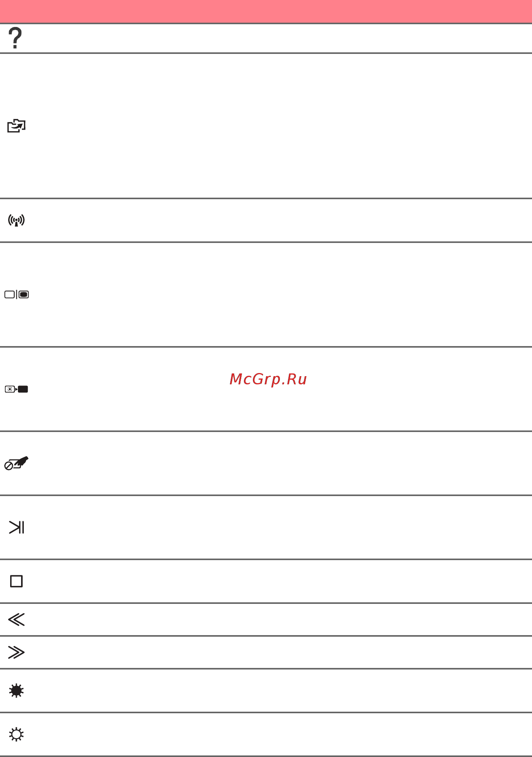Click the play/pause media icon
This screenshot has height=757, width=532.
pos(16,527)
